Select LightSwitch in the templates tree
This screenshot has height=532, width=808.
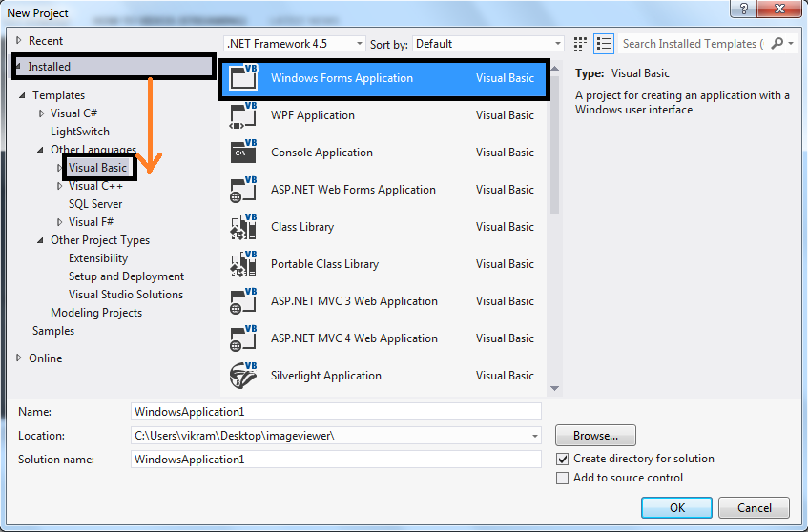80,132
